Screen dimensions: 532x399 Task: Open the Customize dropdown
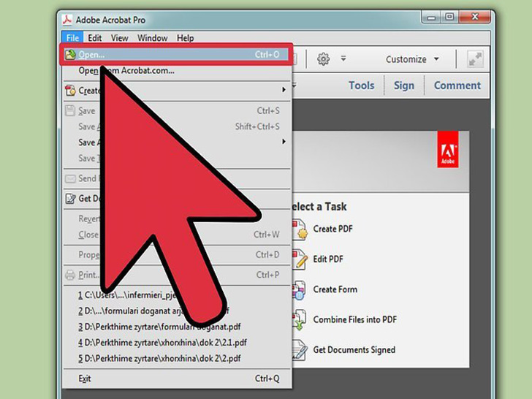pyautogui.click(x=412, y=59)
